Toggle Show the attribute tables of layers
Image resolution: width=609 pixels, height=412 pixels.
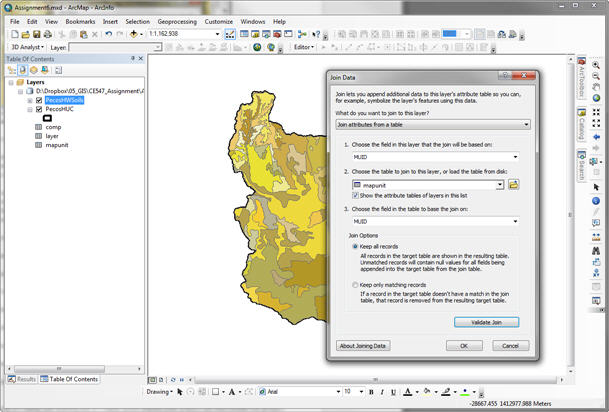coord(355,195)
